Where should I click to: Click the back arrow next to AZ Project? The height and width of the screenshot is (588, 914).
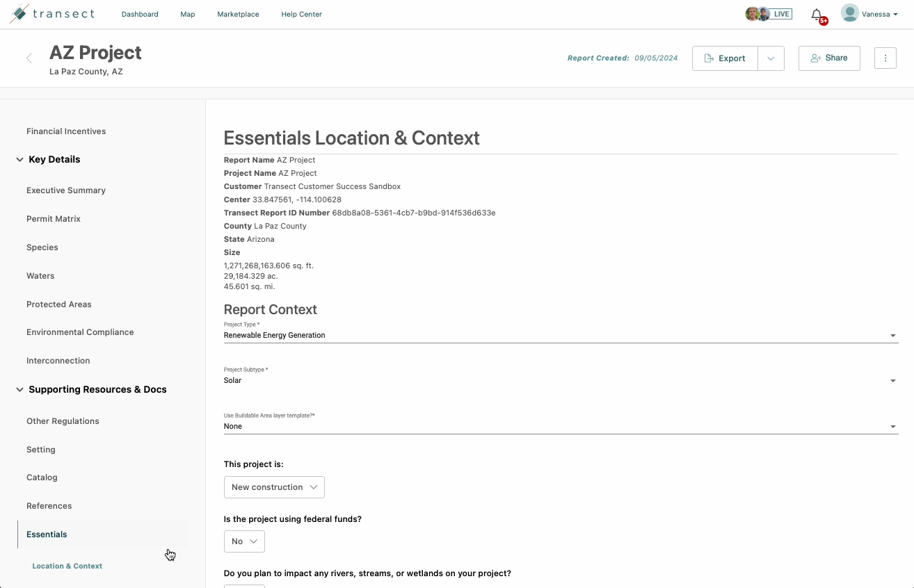click(x=28, y=59)
